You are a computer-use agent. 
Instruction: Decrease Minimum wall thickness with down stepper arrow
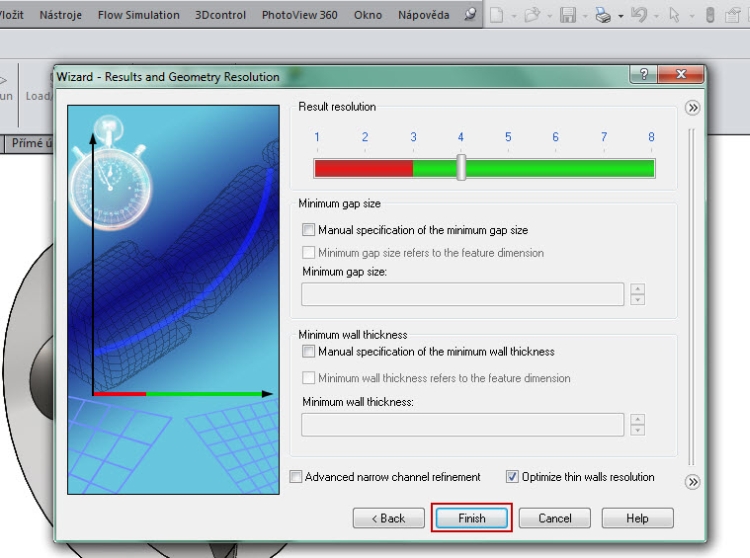click(638, 430)
